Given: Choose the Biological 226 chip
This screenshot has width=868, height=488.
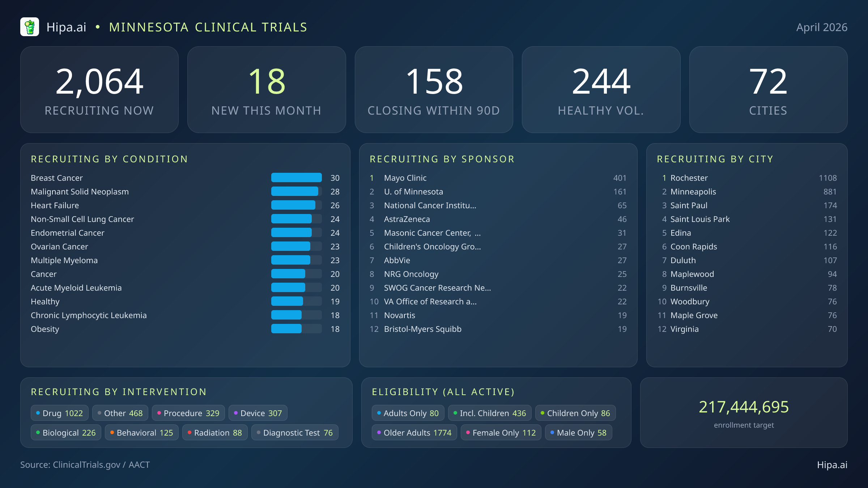Looking at the screenshot, I should [66, 433].
